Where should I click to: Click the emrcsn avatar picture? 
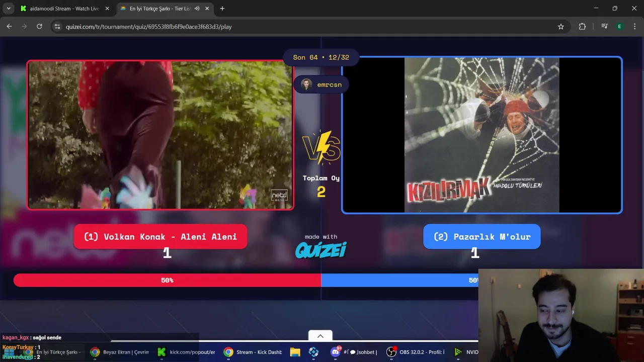(306, 84)
